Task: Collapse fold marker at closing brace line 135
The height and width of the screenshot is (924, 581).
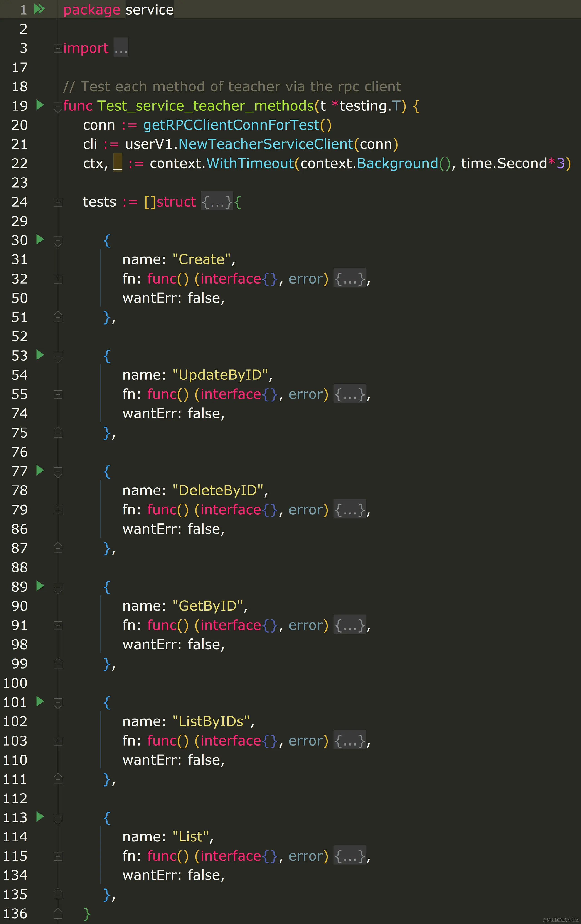Action: pyautogui.click(x=58, y=895)
